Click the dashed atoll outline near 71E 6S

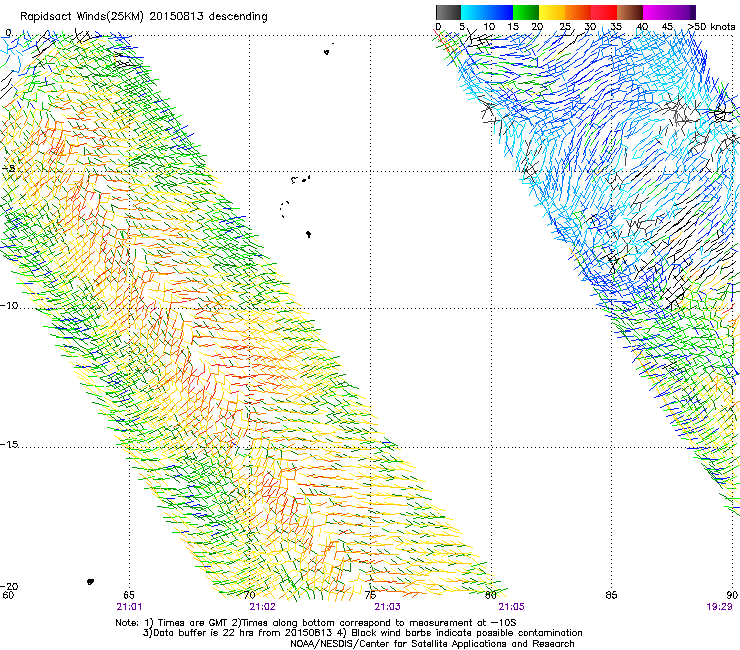285,209
